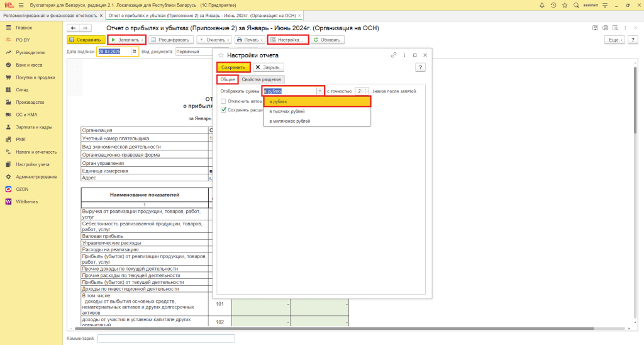
Task: Open Банк и касса section
Action: click(29, 65)
